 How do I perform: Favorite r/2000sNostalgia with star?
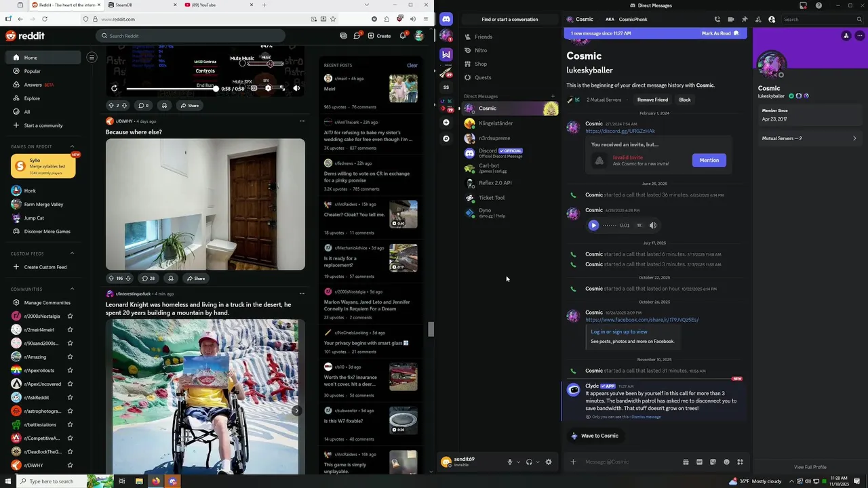click(70, 317)
